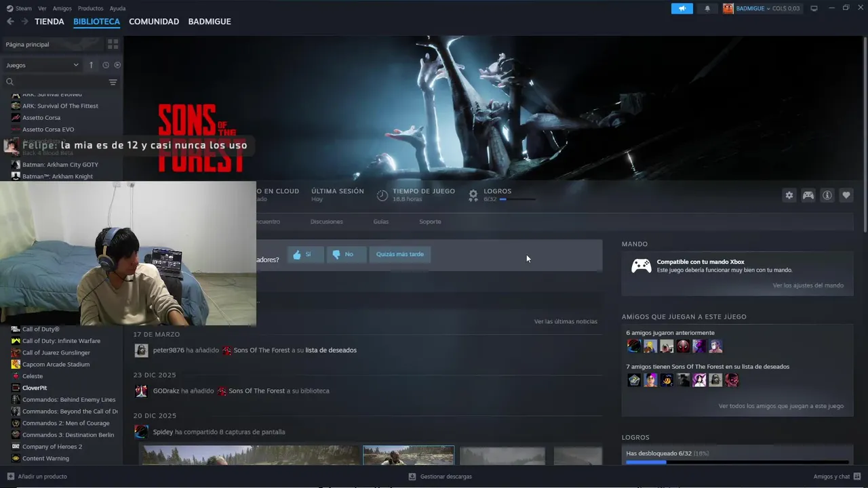Screen dimensions: 868x488
Task: Open Gestionar descargas in bottom bar
Action: point(440,476)
